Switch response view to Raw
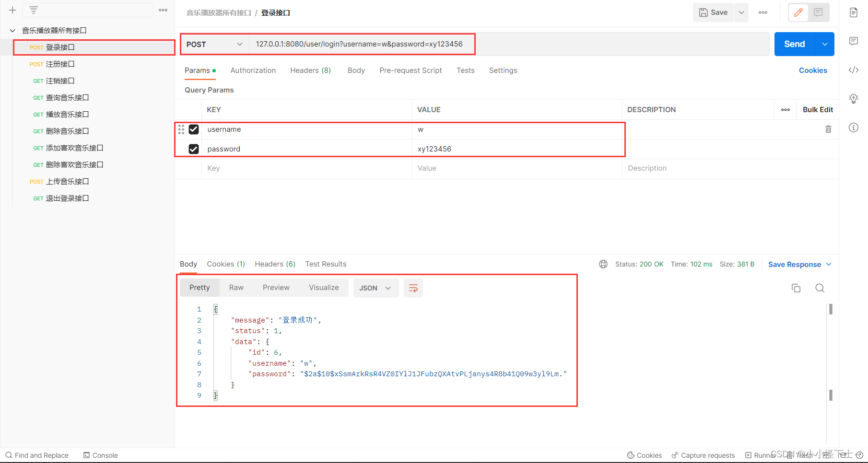 click(236, 288)
